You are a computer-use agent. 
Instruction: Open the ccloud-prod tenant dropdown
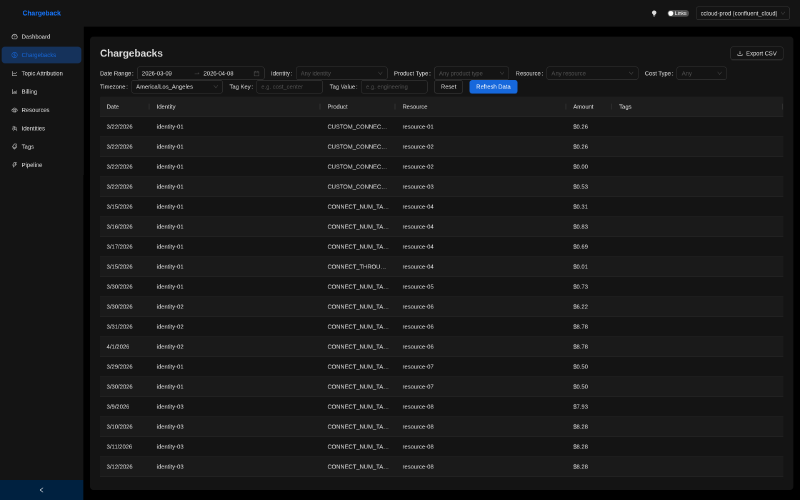(742, 13)
